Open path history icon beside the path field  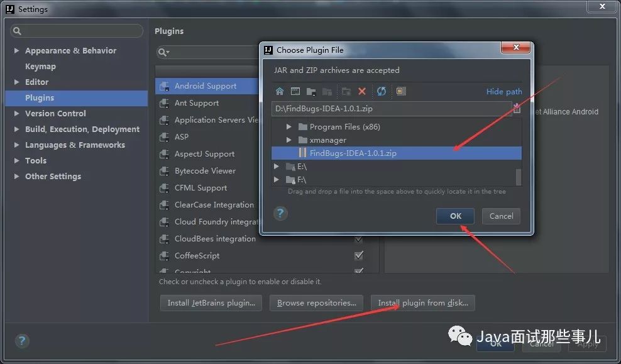517,108
